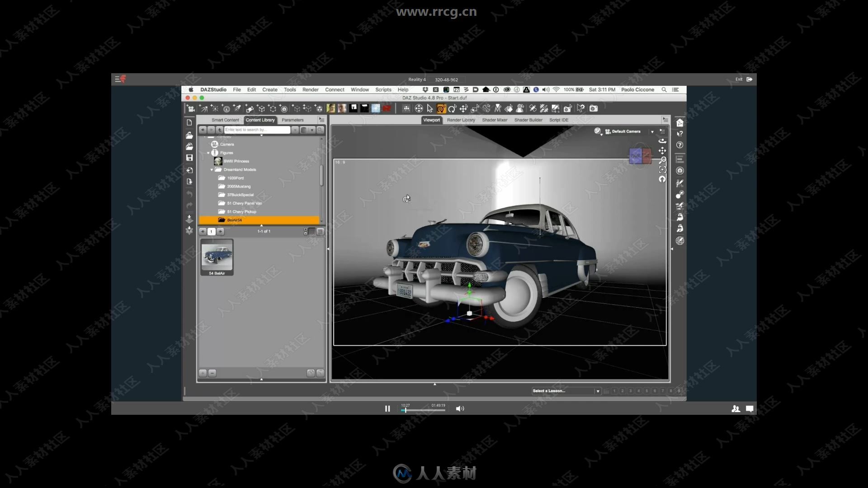868x488 pixels.
Task: Click the view cube in viewport corner
Action: [x=640, y=156]
